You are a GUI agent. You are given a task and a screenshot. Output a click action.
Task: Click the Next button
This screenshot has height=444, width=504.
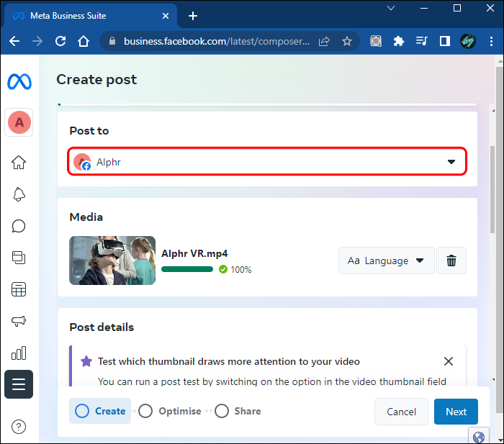pos(456,412)
